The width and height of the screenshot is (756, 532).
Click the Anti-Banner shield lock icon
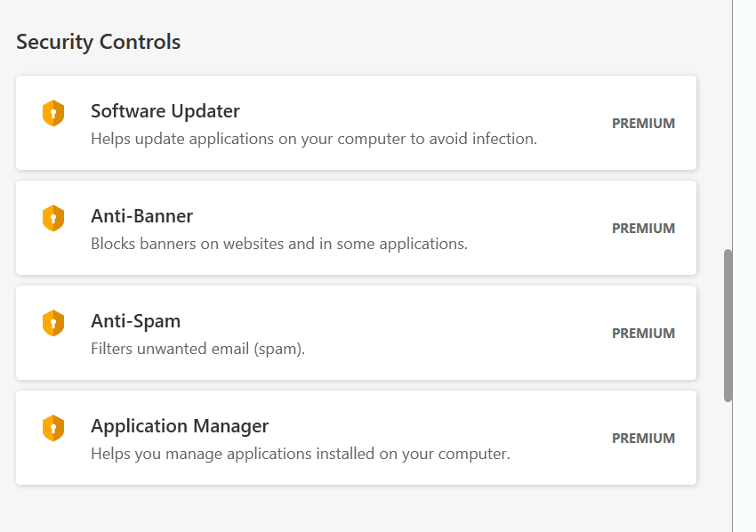click(53, 218)
